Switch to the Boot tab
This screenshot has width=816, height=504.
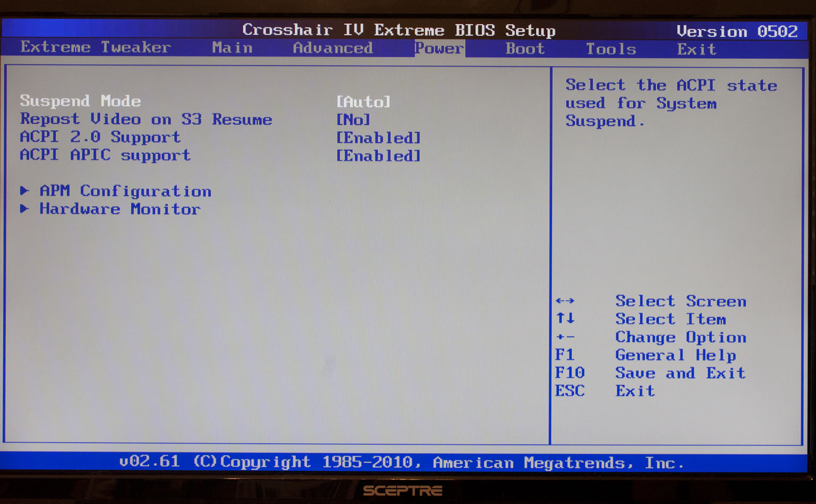pyautogui.click(x=525, y=49)
